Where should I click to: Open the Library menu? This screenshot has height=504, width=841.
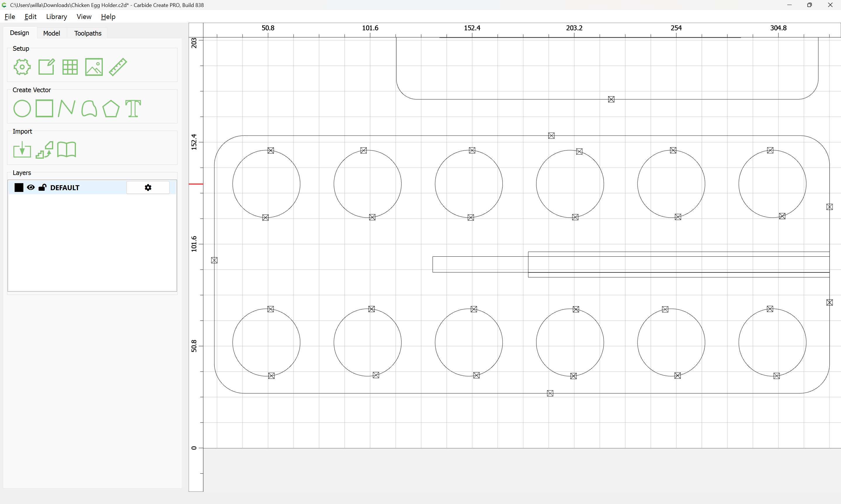click(56, 17)
